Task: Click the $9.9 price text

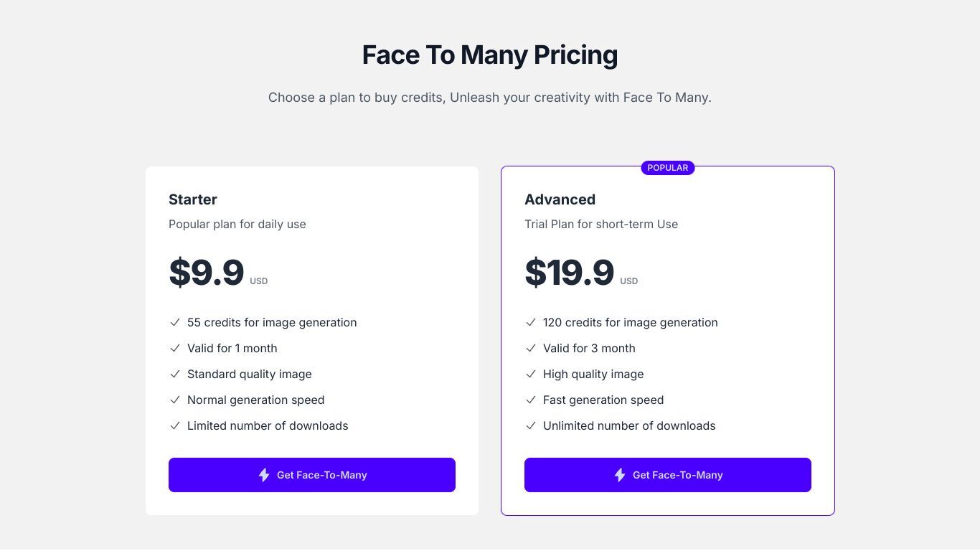Action: [207, 273]
